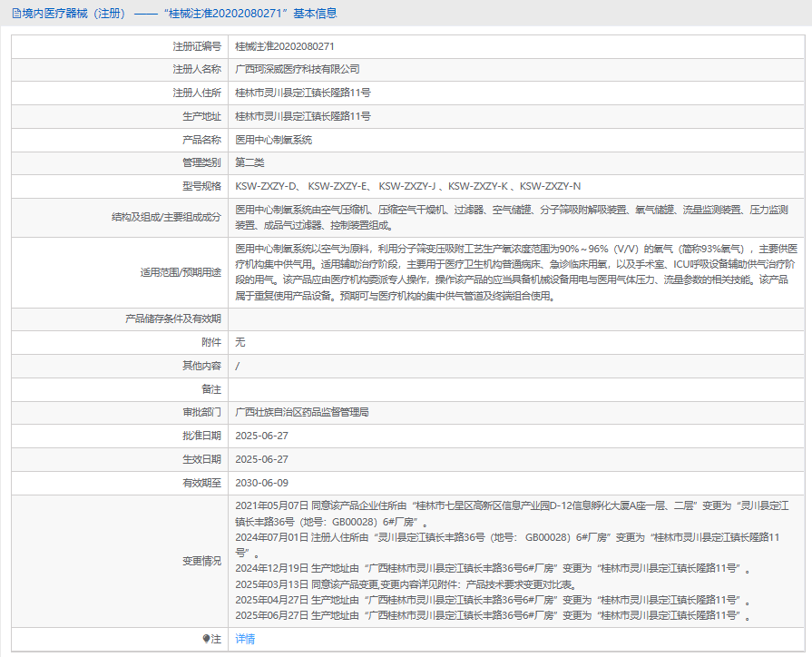The image size is (812, 657).
Task: Click the 批准日期 value 2025-06-27
Action: 261,436
